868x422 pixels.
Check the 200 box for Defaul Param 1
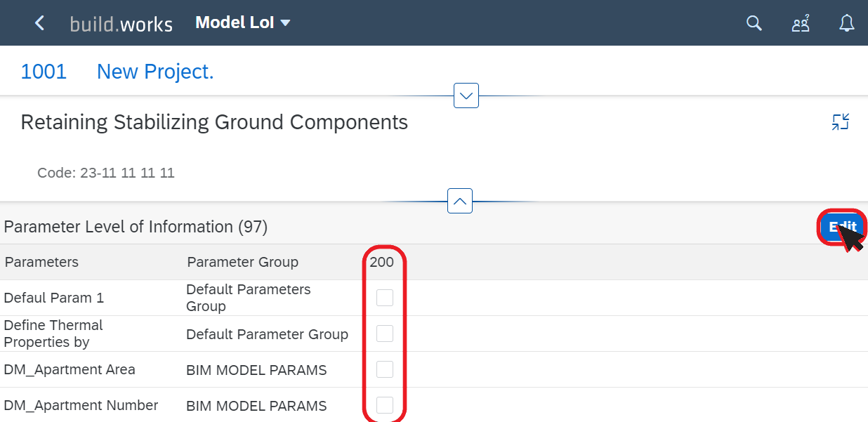tap(385, 298)
